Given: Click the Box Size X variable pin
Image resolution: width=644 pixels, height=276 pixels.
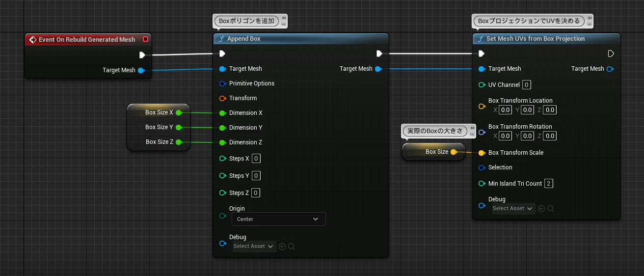Looking at the screenshot, I should click(179, 112).
